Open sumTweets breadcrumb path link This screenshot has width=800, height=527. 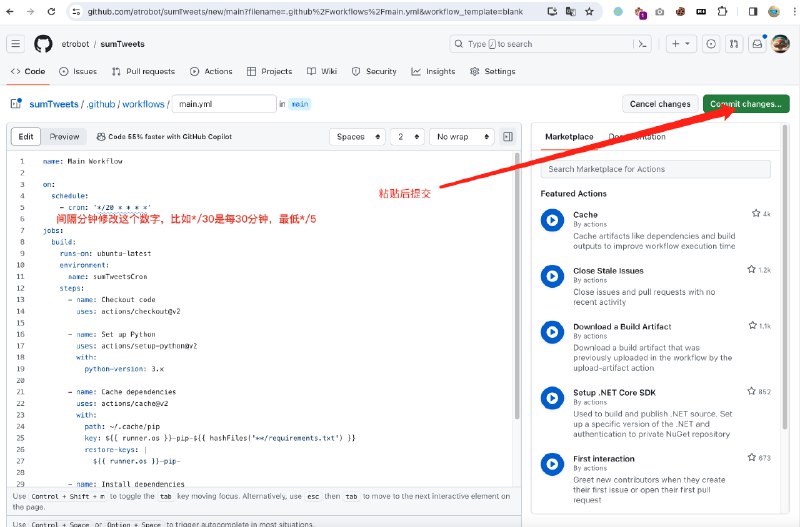click(54, 104)
